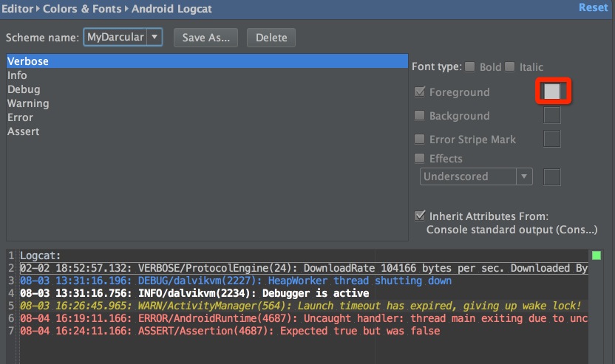Click the Foreground color swatch
Viewport: 615px width, 364px height.
coord(552,92)
